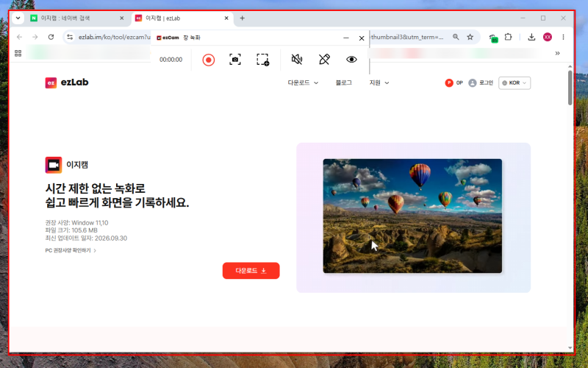Open the tab search dropdown arrow
588x368 pixels.
(x=18, y=18)
